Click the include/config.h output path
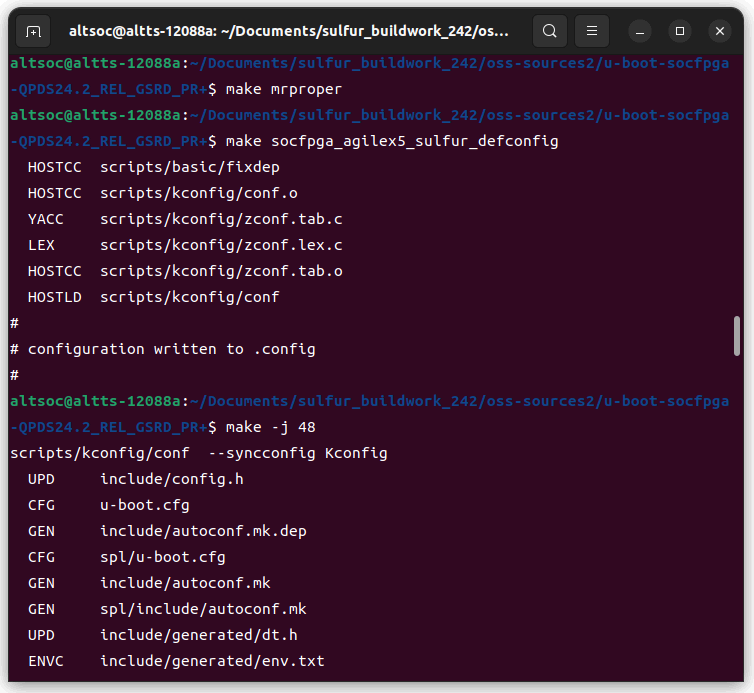This screenshot has width=754, height=693. pyautogui.click(x=171, y=479)
